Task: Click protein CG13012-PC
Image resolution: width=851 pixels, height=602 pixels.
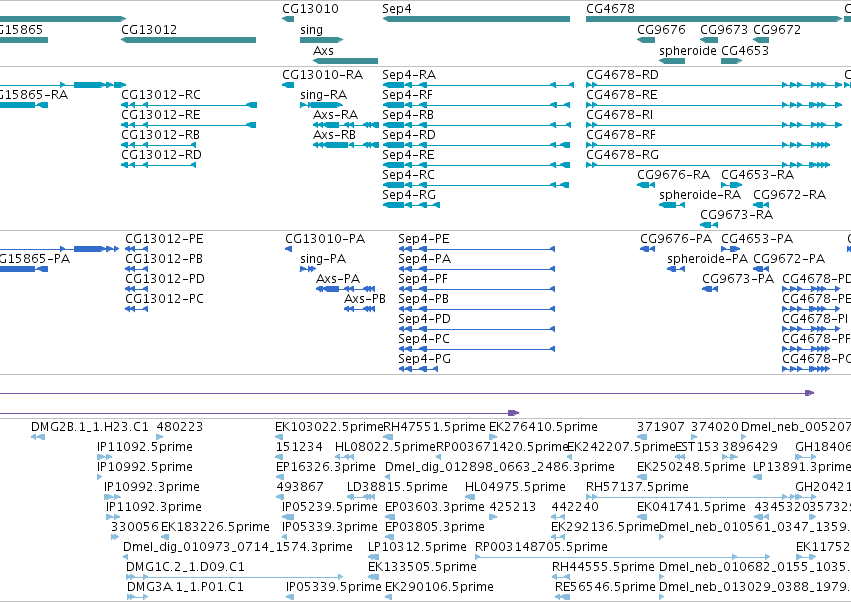Action: [x=136, y=309]
